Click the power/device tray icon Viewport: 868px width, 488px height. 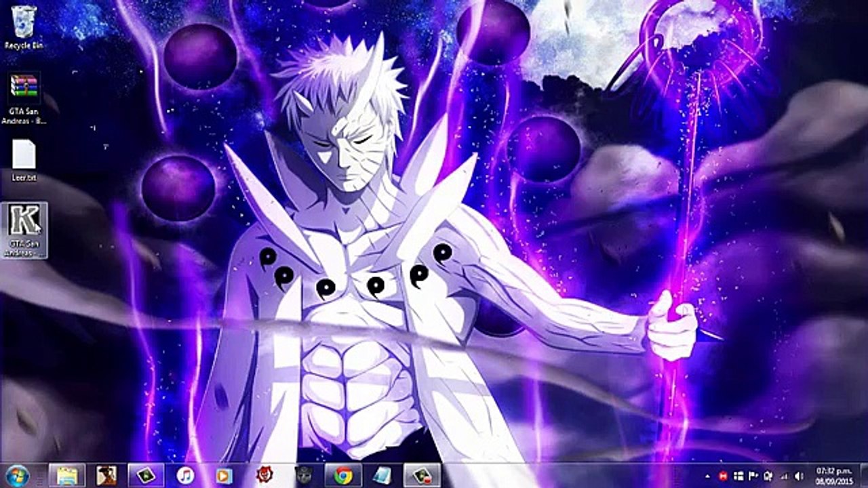point(768,476)
